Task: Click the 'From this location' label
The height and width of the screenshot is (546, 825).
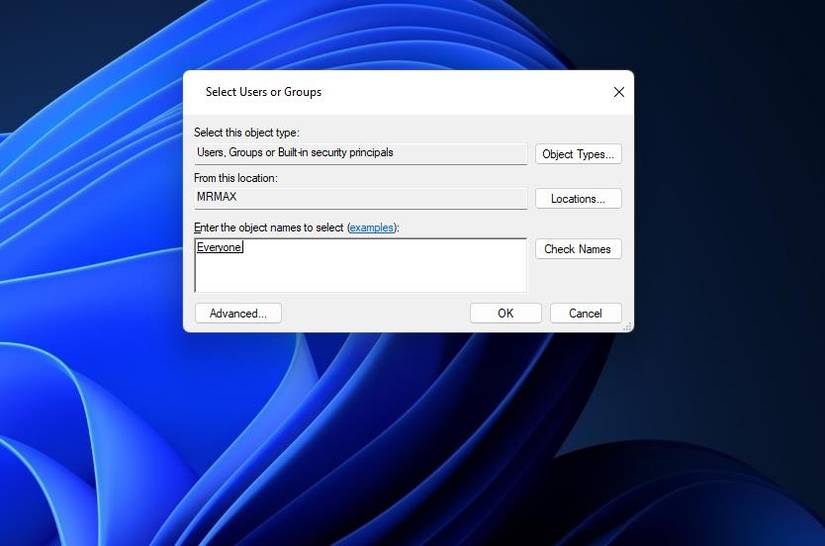Action: click(236, 178)
